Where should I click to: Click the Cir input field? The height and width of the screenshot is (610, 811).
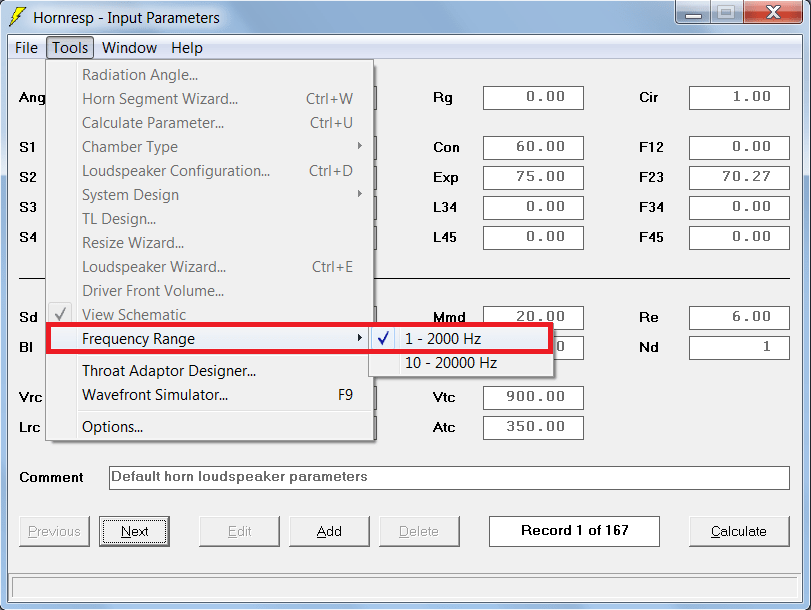[739, 98]
